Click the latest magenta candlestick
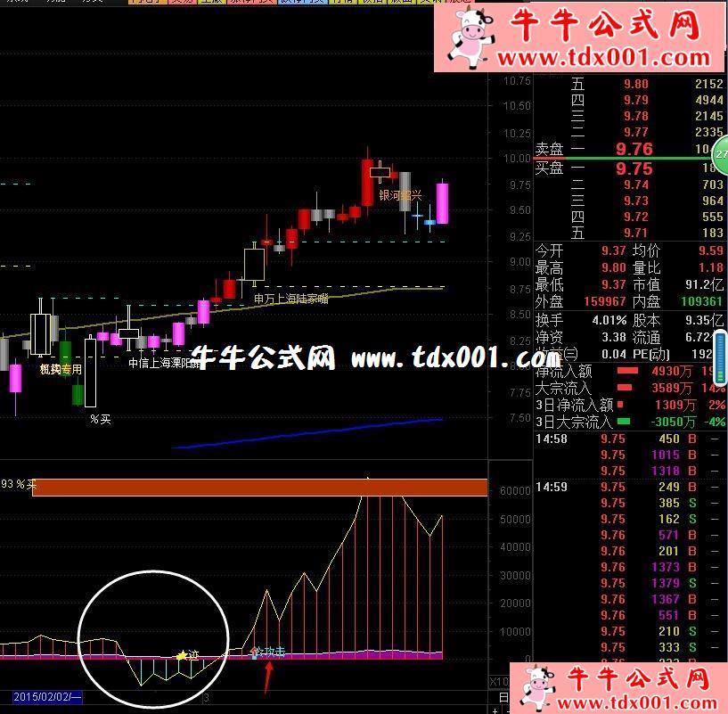 click(x=442, y=203)
